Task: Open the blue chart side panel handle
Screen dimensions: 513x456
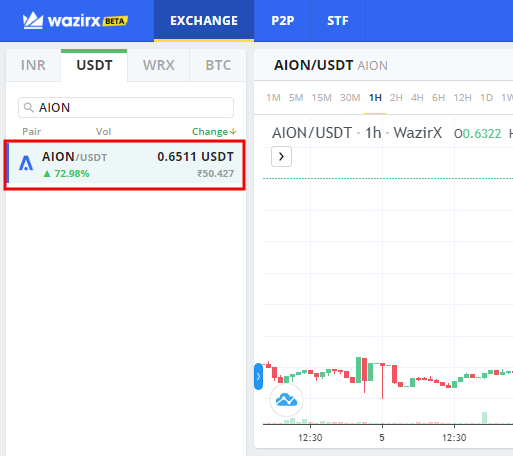Action: (258, 377)
